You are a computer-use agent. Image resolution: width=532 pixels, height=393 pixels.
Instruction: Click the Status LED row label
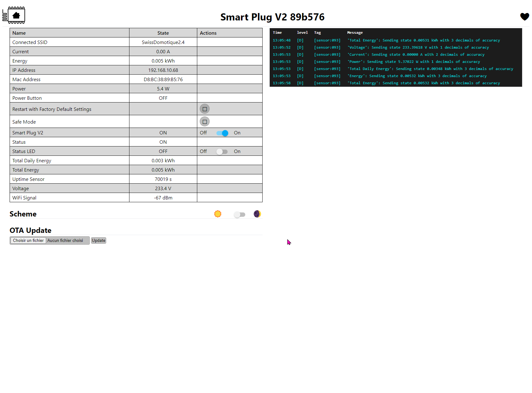click(x=24, y=151)
